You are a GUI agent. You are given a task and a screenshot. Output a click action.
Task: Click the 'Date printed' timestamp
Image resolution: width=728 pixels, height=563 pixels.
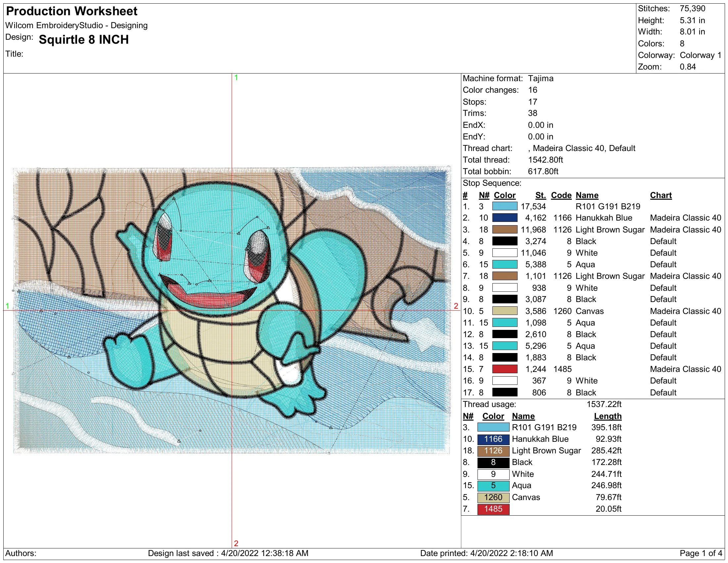[486, 553]
